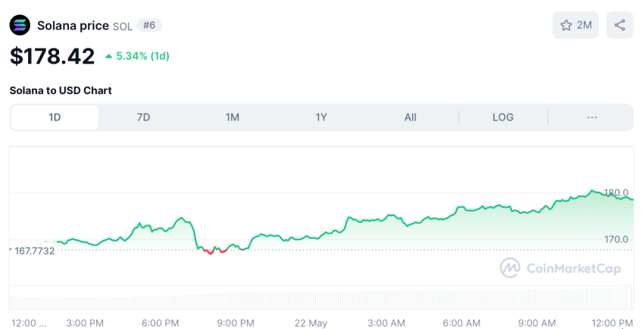The height and width of the screenshot is (329, 644).
Task: Select the 1D time range tab
Action: [x=55, y=117]
